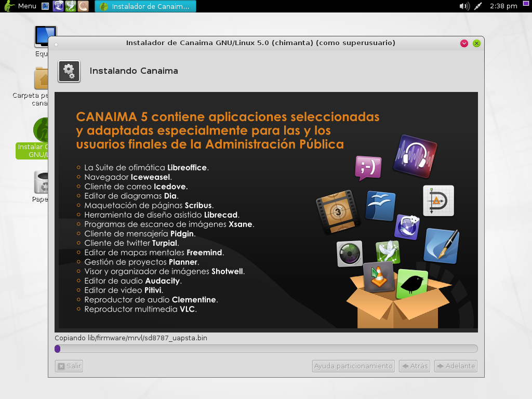Click the black bird Turpial icon
Image resolution: width=532 pixels, height=399 pixels.
[x=413, y=284]
